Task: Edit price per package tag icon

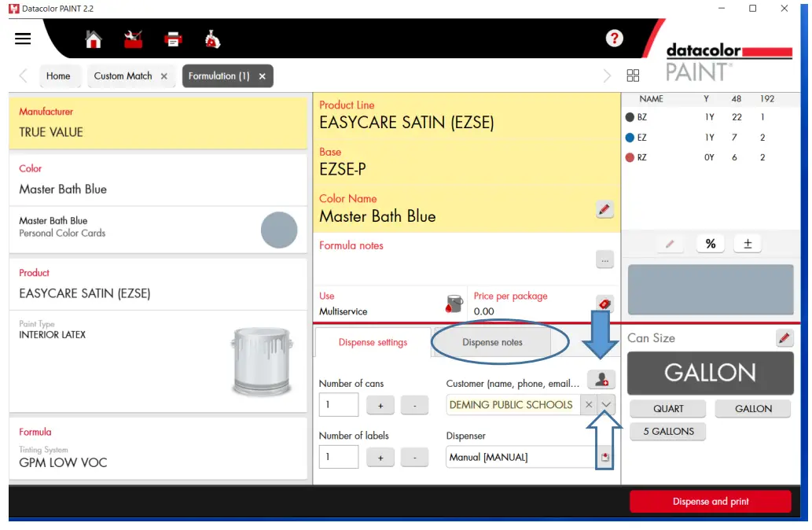Action: pos(604,304)
